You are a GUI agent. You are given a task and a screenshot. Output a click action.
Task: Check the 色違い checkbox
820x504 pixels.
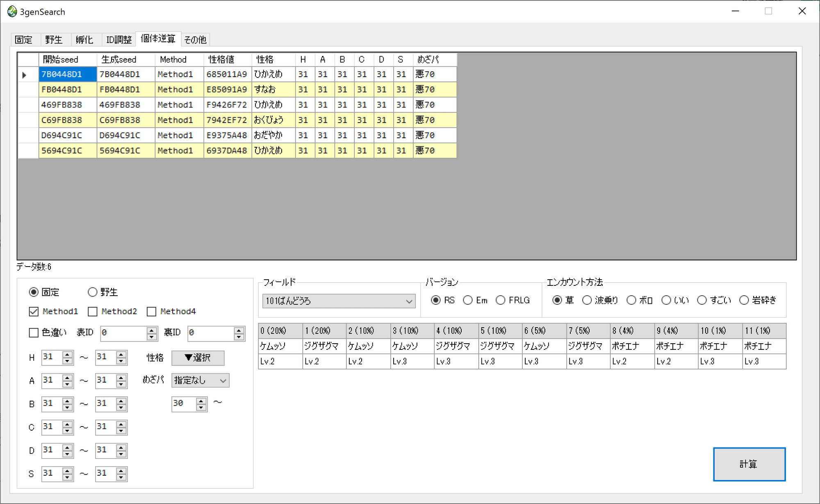coord(34,333)
